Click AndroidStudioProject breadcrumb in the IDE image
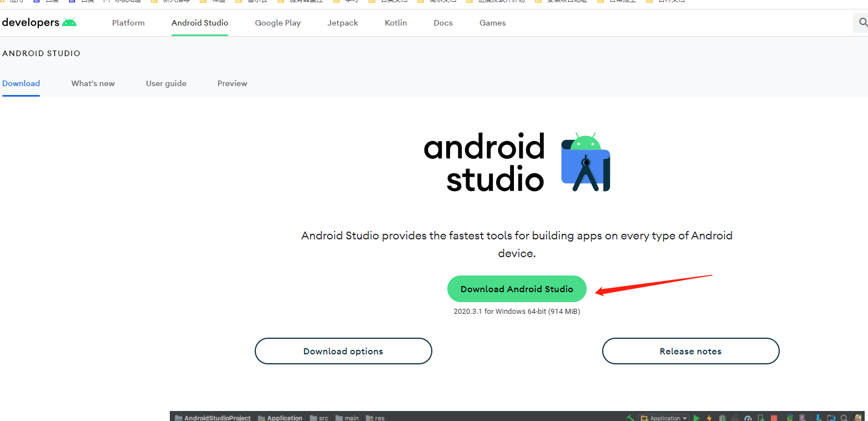The image size is (868, 421). (x=213, y=418)
